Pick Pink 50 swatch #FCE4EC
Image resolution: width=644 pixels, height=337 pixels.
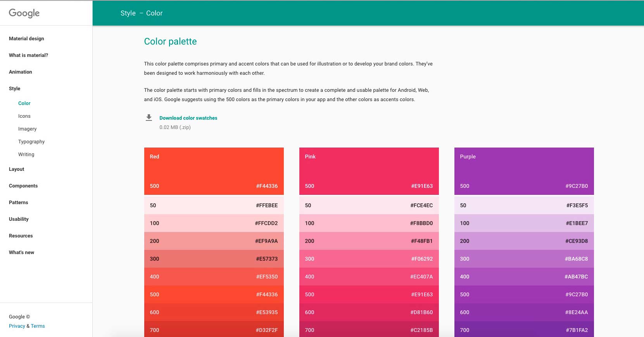[x=369, y=205]
